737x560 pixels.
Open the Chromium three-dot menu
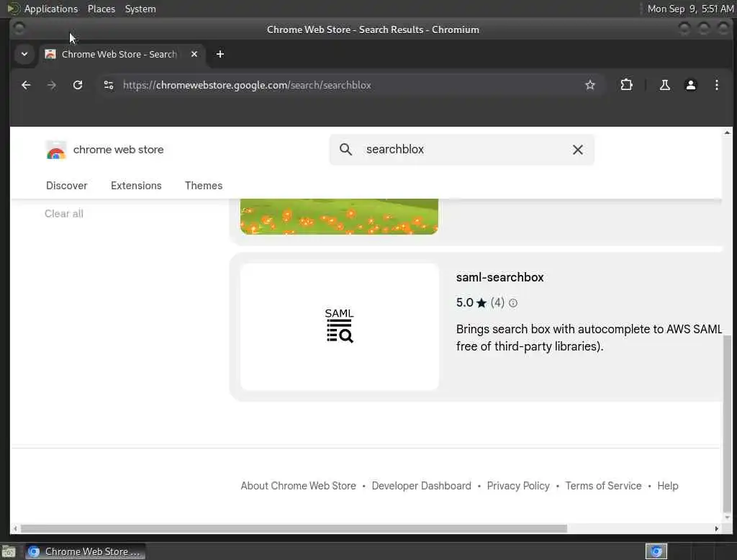click(x=716, y=85)
